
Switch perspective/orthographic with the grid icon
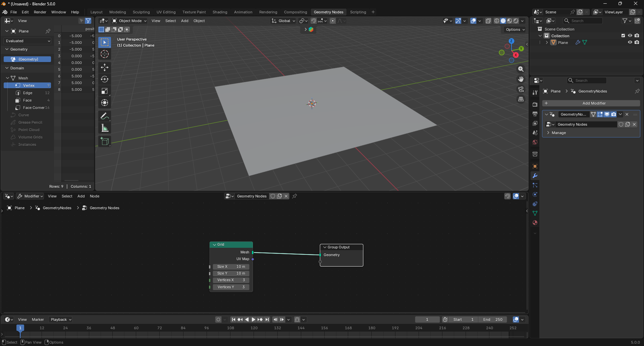(x=521, y=99)
